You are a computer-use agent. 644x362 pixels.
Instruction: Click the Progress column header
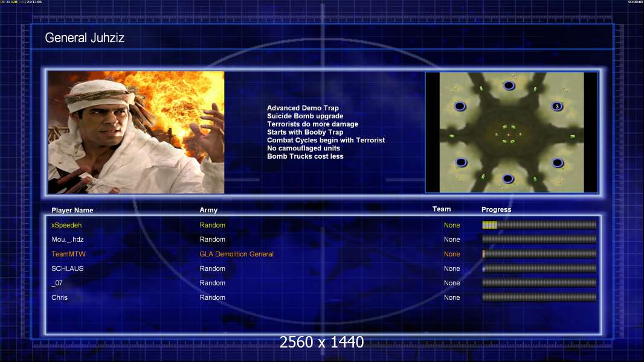[496, 210]
